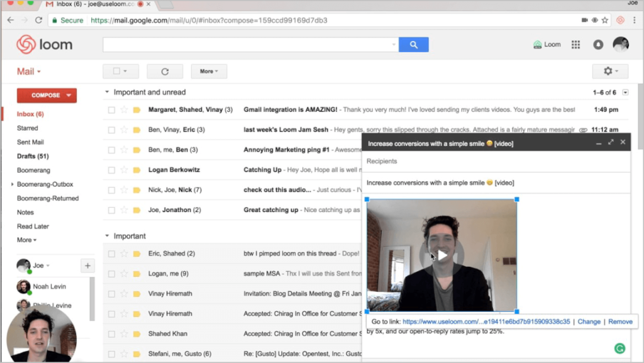Click the Grammarly icon in compose window

pos(619,347)
